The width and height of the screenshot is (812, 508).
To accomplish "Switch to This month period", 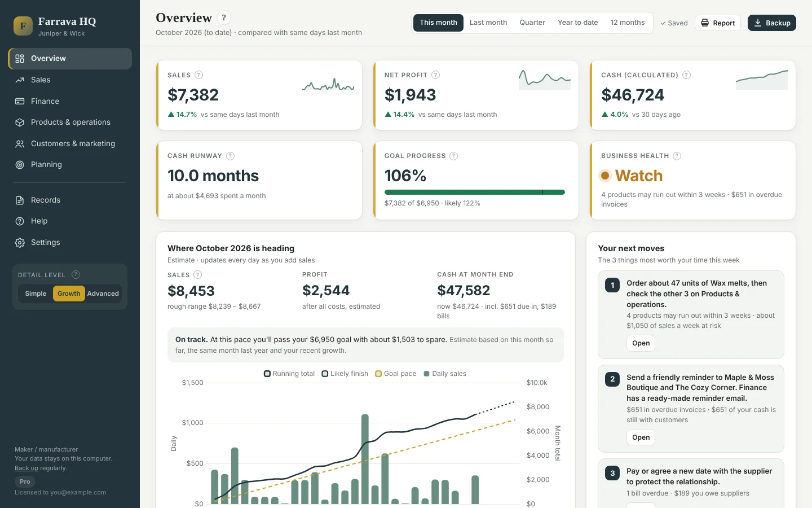I will (438, 23).
